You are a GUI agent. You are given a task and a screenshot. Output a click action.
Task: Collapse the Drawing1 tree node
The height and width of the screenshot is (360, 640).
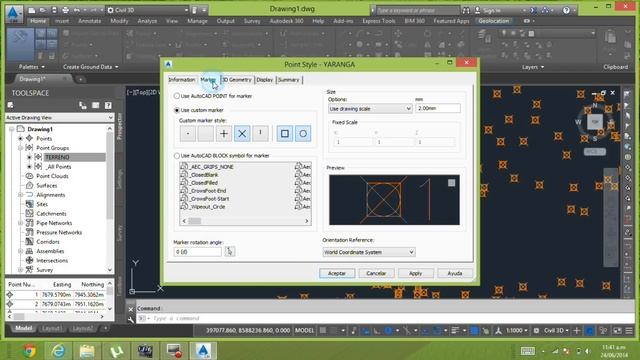11,129
